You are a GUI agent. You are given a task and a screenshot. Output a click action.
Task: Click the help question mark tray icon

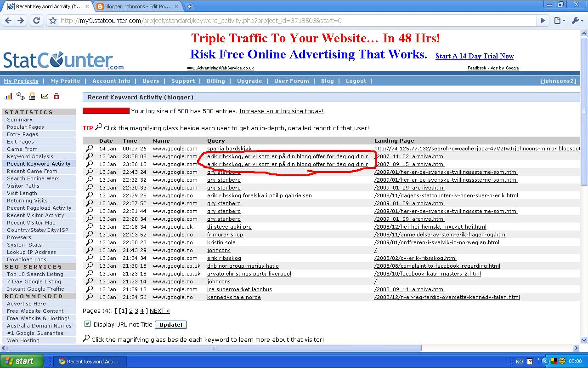(530, 362)
